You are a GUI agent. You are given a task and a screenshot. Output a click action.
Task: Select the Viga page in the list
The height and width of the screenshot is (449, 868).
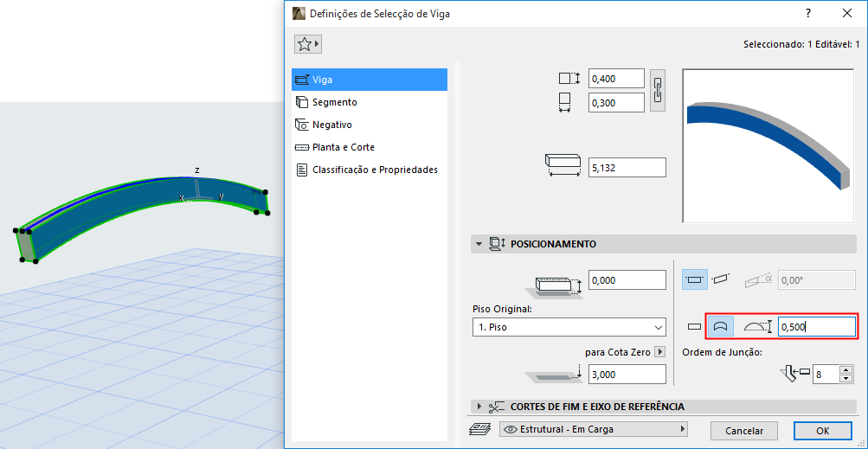pos(370,80)
